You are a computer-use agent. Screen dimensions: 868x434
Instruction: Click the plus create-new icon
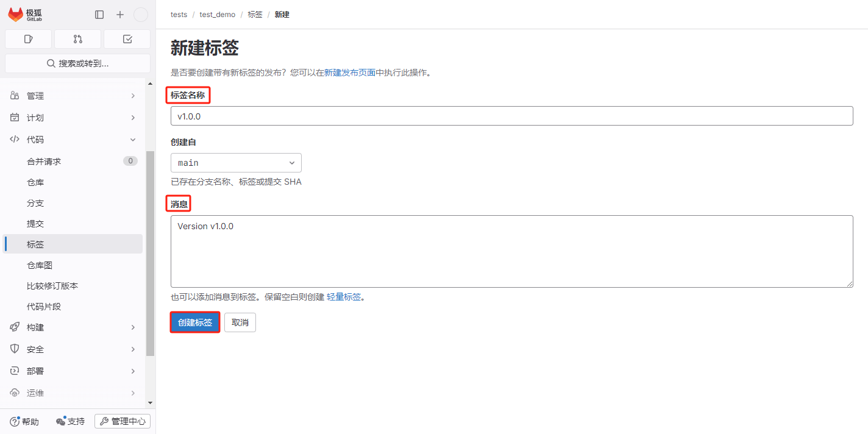(x=120, y=15)
